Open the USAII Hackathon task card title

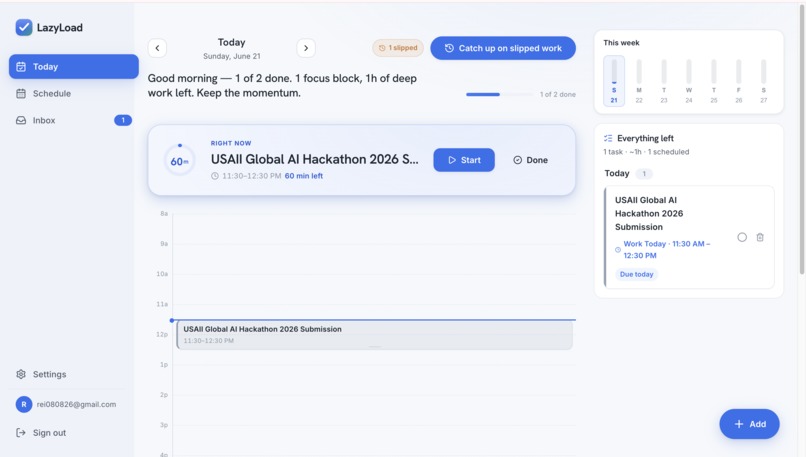[649, 213]
